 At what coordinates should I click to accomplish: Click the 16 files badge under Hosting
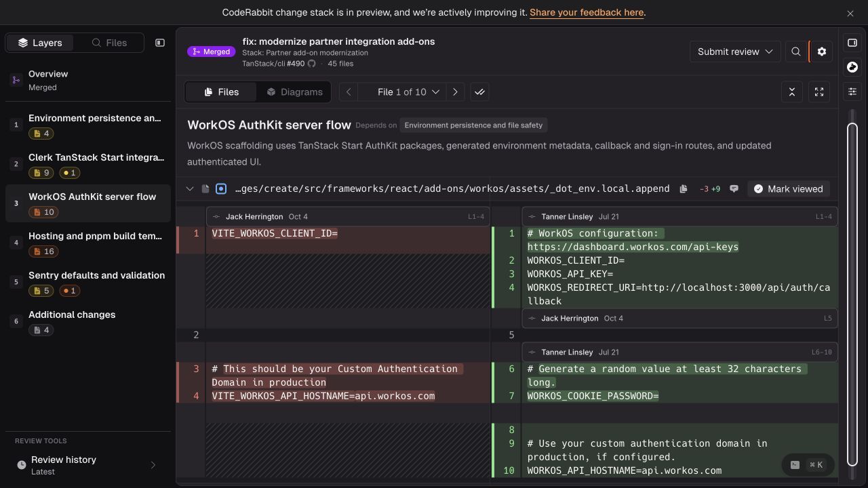pos(43,251)
